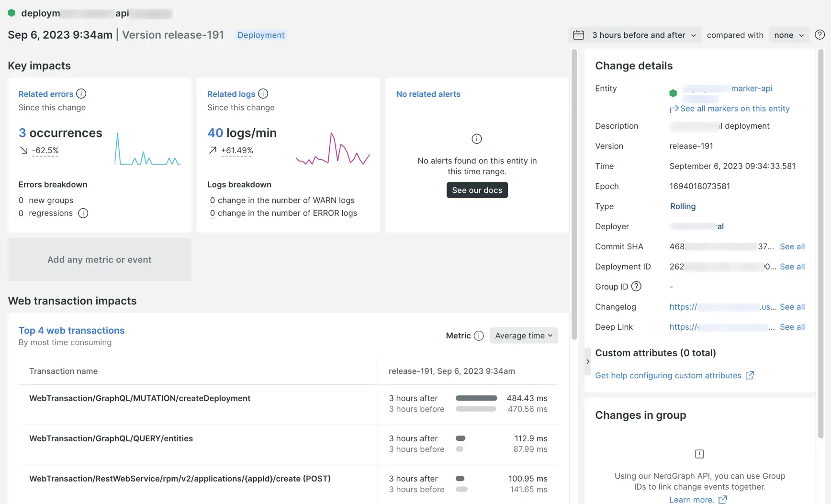Click the info icon next to regressions
Image resolution: width=831 pixels, height=504 pixels.
(x=83, y=213)
